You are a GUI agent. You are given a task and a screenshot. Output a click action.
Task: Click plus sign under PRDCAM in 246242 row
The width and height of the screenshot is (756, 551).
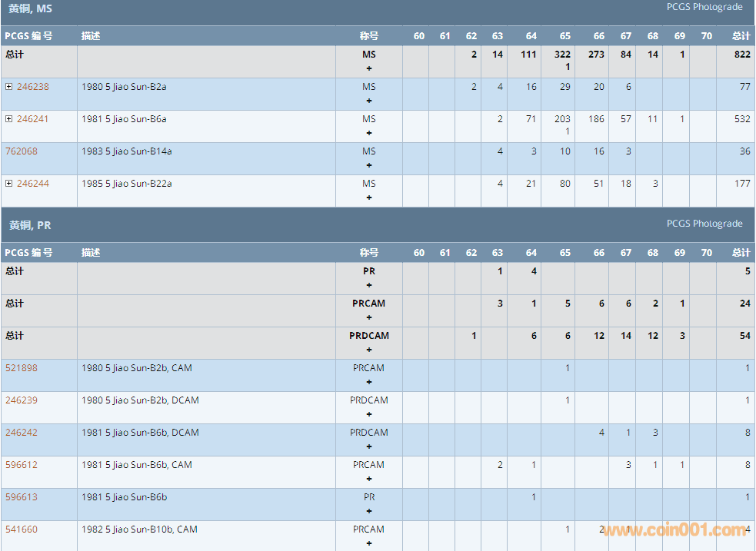click(369, 446)
